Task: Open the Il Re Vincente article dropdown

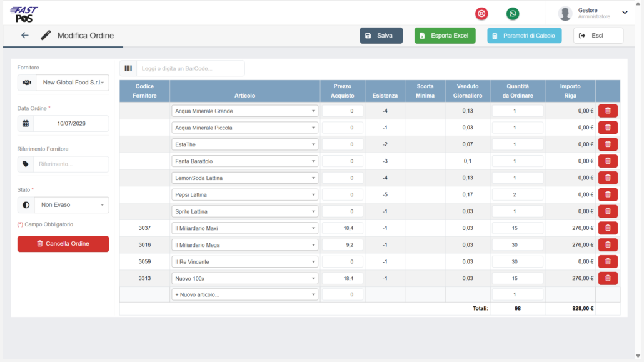Action: pos(245,262)
